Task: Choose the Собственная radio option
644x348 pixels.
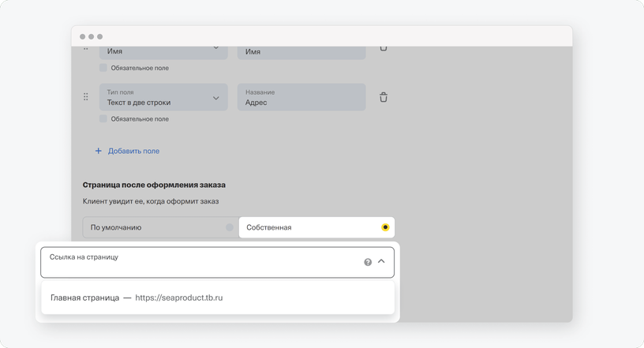Action: click(316, 227)
